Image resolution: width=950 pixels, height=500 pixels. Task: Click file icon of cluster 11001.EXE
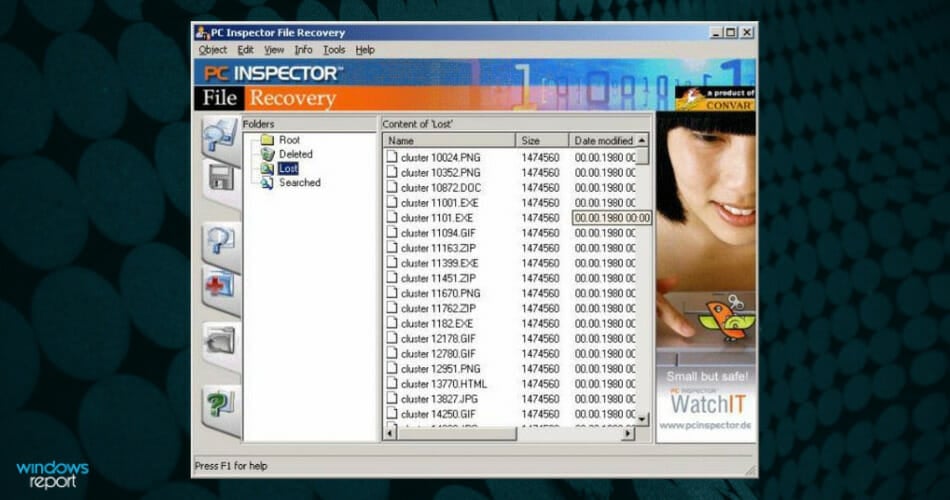pyautogui.click(x=392, y=202)
